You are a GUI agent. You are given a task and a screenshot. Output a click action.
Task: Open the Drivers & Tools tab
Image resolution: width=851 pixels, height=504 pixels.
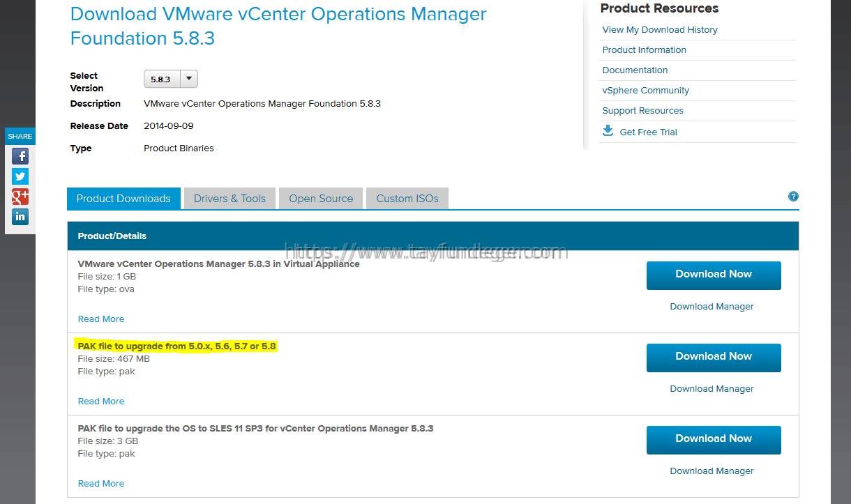coord(229,199)
